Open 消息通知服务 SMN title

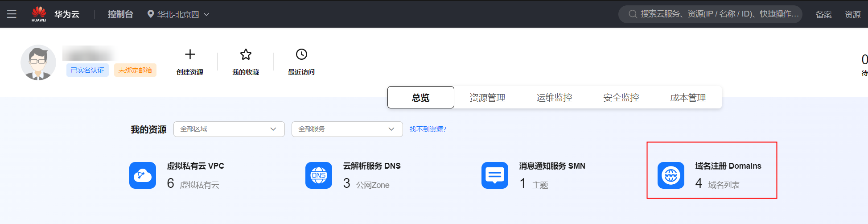552,166
